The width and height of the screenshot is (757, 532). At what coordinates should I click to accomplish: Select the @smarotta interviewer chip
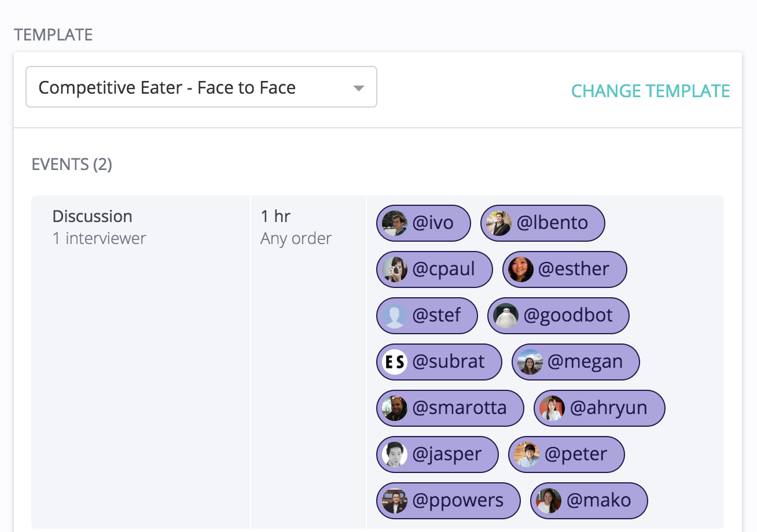pos(450,408)
